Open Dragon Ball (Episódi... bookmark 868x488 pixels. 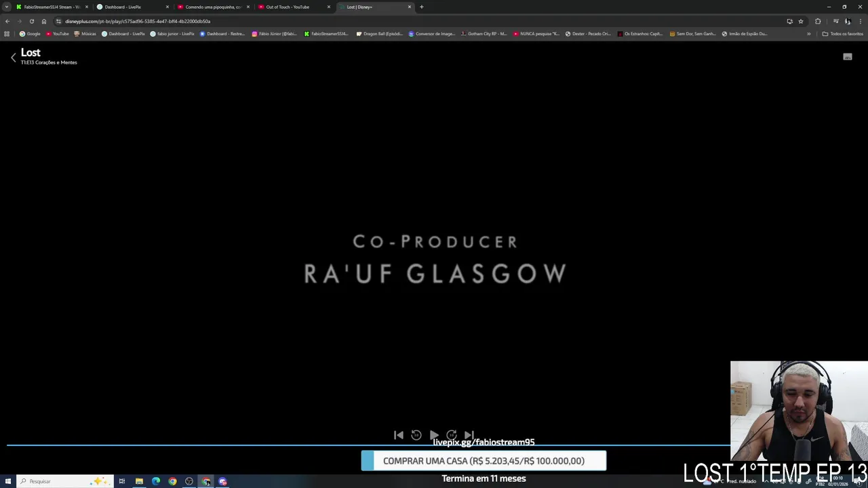[x=380, y=34]
